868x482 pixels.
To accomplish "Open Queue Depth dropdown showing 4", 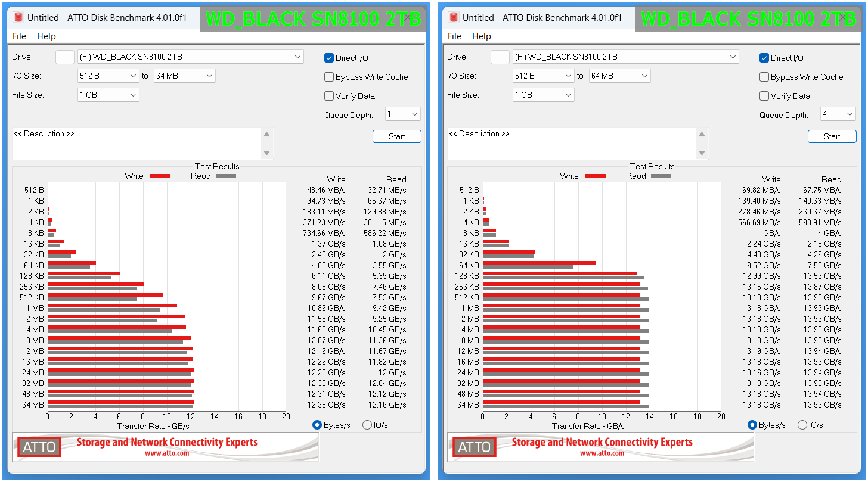I will click(x=838, y=114).
